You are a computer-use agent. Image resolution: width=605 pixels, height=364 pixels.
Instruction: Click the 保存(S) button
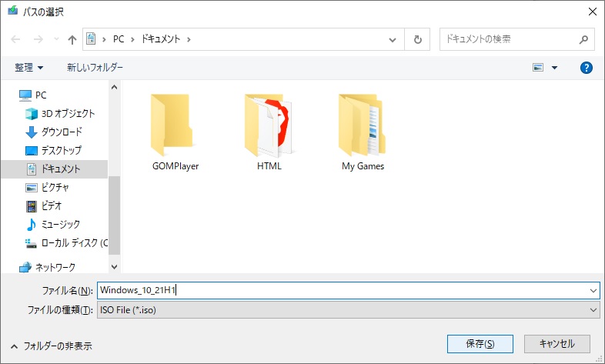480,343
